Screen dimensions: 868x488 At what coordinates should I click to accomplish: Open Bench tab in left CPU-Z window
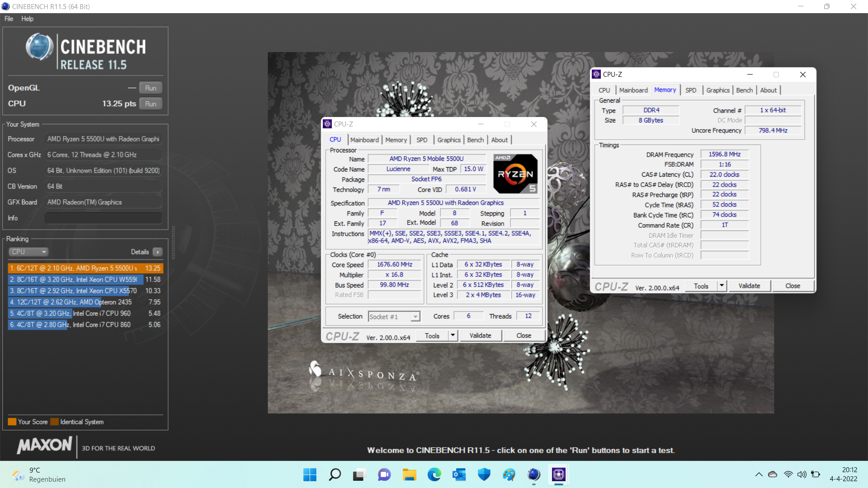coord(475,140)
